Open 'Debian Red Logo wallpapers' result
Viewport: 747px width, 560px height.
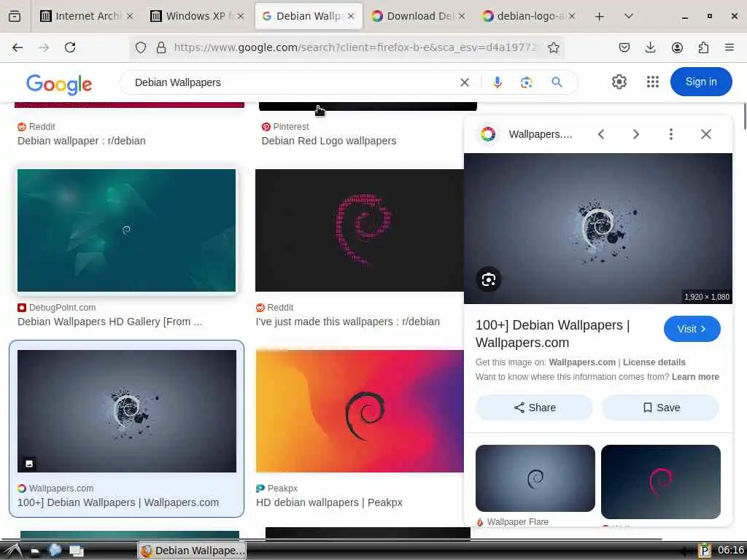pyautogui.click(x=329, y=141)
